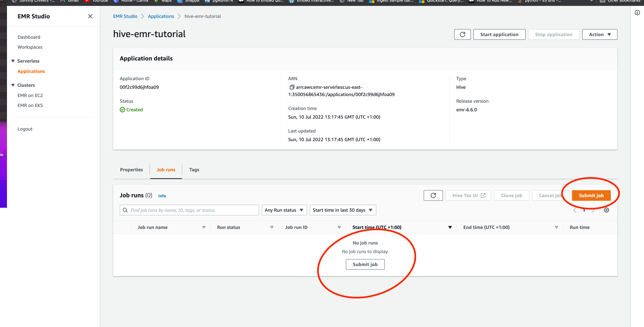Open Dashboard in the sidebar
Viewport: 644px width, 327px height.
pos(29,37)
